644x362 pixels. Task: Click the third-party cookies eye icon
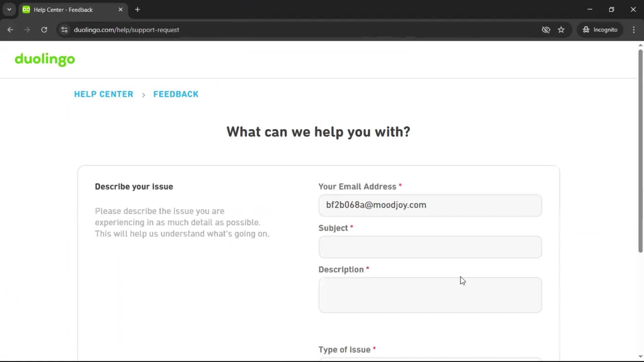coord(546,29)
